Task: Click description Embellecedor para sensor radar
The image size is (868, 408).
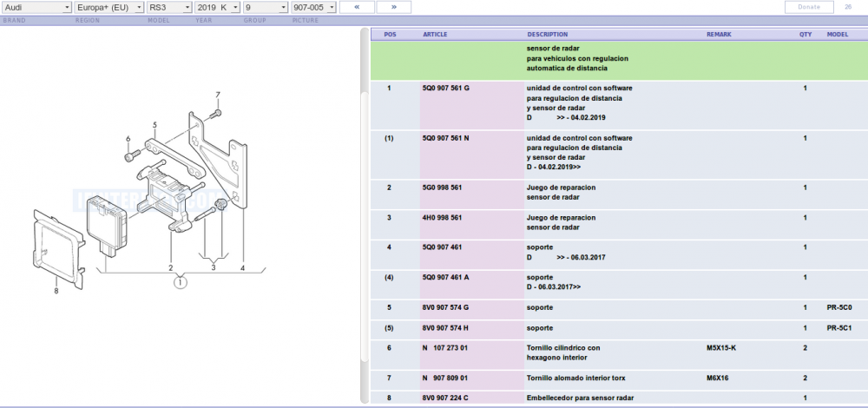Action: pos(580,398)
